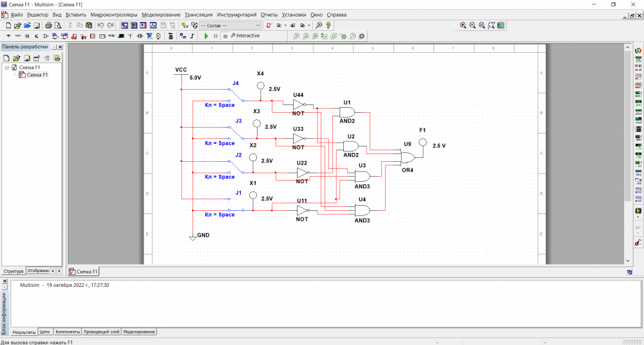Open the Моделирование menu
The height and width of the screenshot is (345, 644).
160,14
